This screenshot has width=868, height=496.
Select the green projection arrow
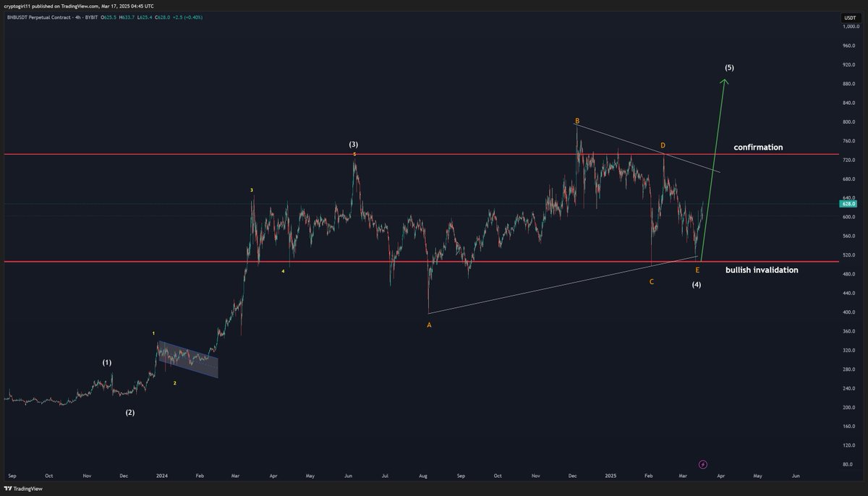[x=714, y=170]
